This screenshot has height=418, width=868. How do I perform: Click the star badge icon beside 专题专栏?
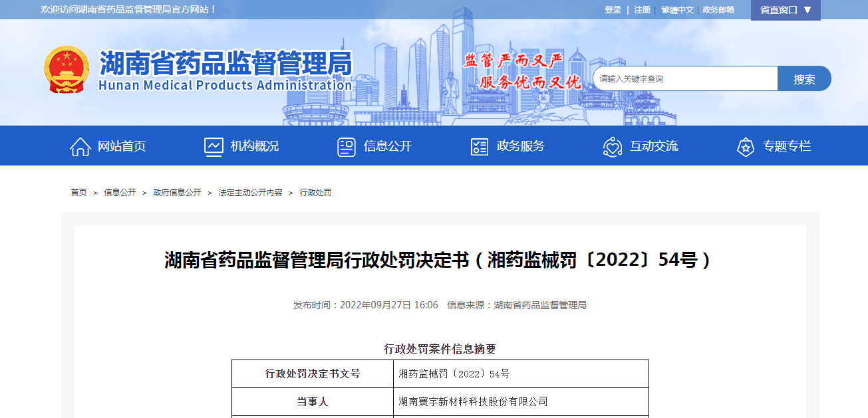[746, 146]
